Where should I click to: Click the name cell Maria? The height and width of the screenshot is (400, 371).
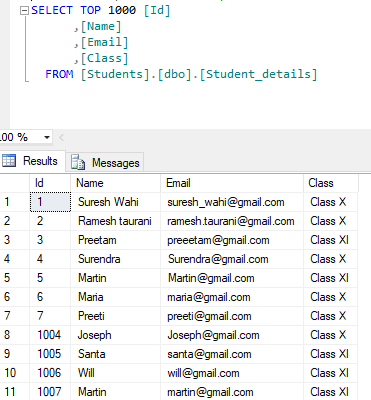(115, 297)
